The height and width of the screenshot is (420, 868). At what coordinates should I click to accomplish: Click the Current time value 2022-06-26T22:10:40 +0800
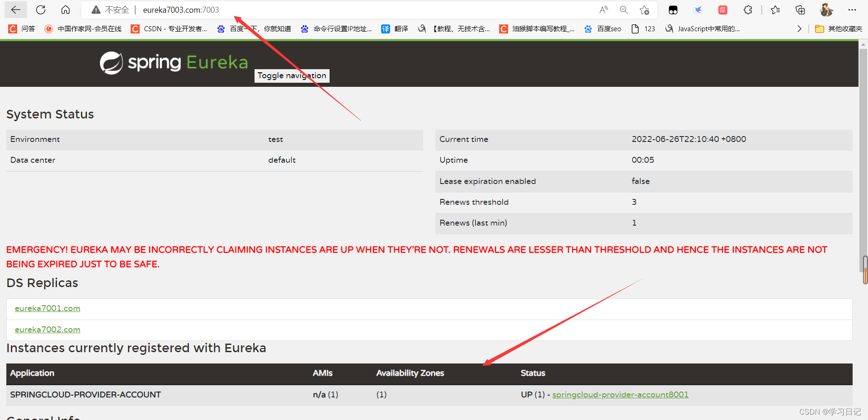(689, 139)
